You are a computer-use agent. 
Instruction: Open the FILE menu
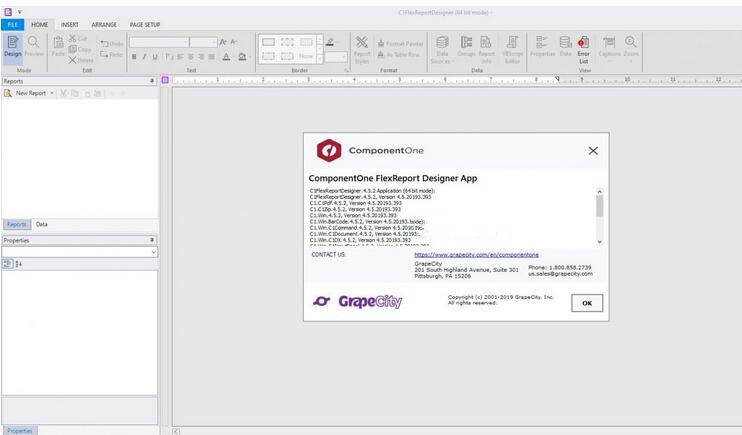[x=13, y=25]
